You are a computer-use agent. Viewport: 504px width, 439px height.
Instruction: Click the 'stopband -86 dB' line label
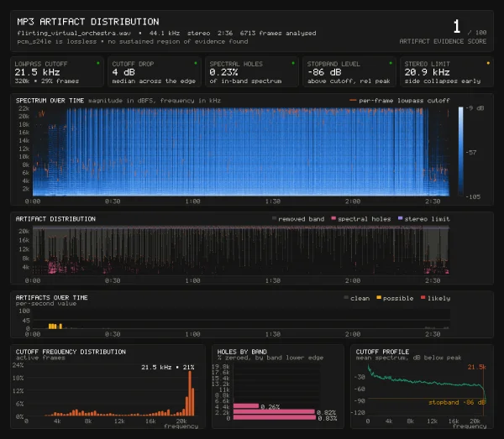(x=457, y=402)
